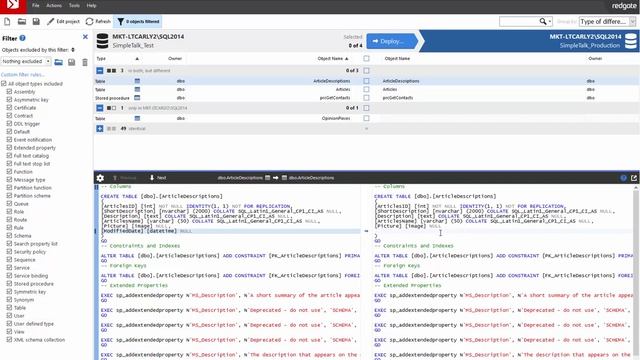Click the redgate logo

click(624, 6)
